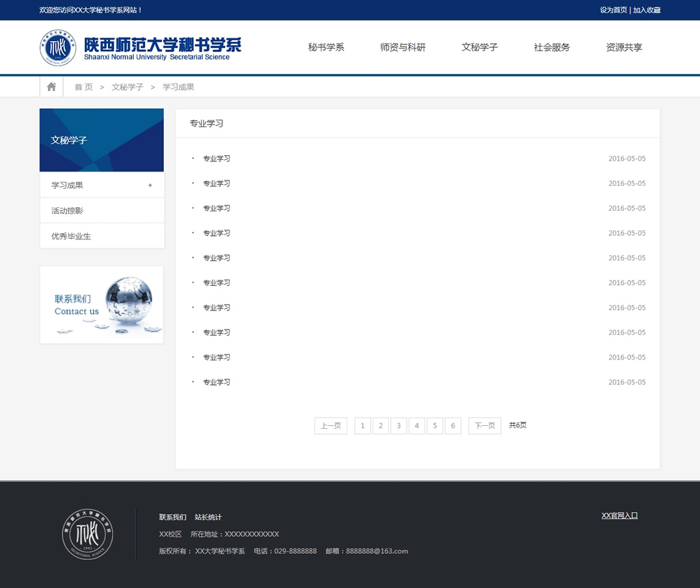Select 文秘学子 in the top navigation
This screenshot has height=588, width=700.
click(479, 47)
